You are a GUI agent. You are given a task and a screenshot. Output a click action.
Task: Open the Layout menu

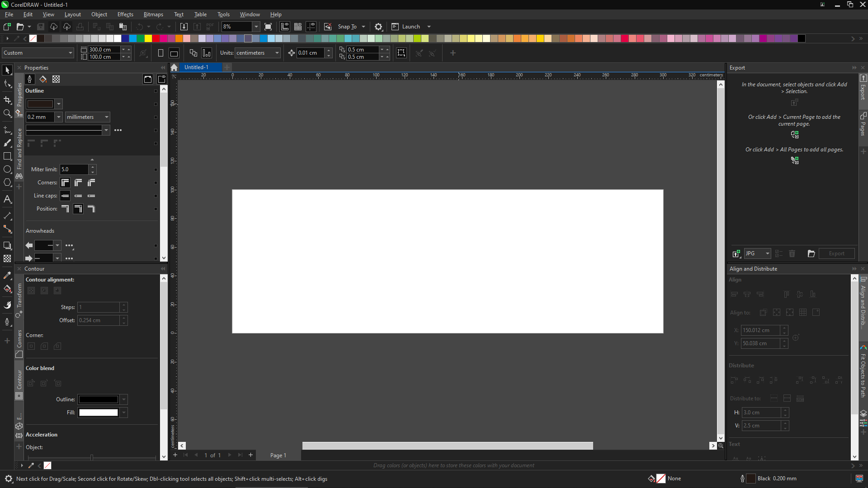[72, 14]
